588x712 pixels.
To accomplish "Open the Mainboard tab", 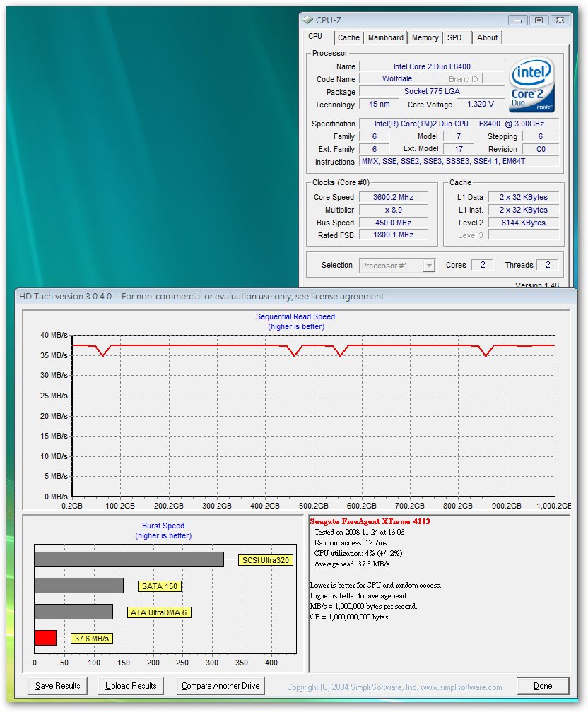I will [385, 37].
